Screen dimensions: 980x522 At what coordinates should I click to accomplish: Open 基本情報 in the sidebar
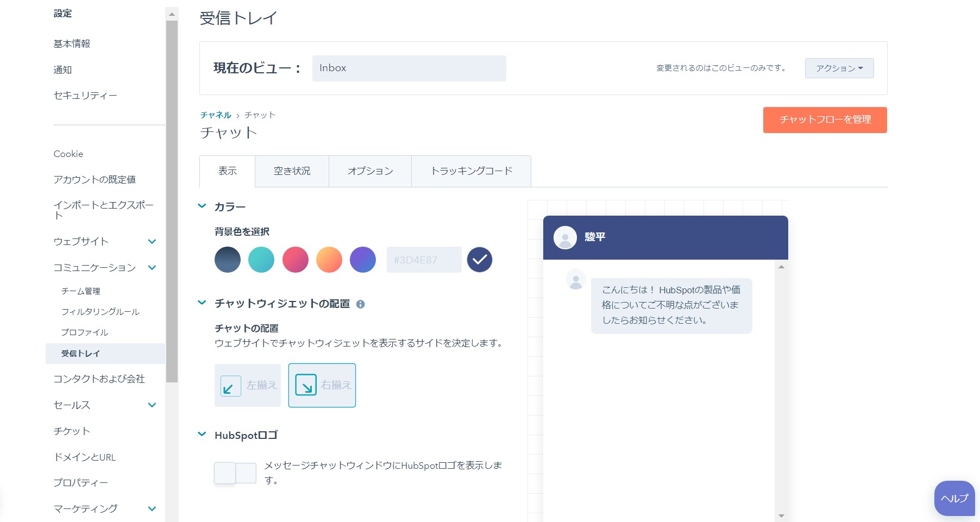click(72, 43)
